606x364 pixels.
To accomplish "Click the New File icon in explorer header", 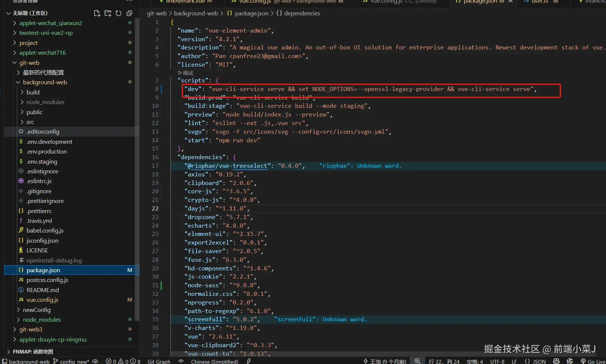I will (x=97, y=13).
